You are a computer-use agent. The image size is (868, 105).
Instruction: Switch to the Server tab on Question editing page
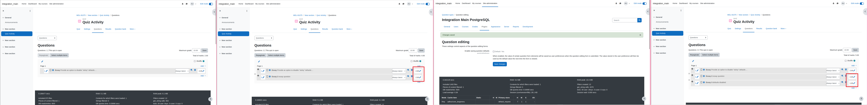pyautogui.click(x=506, y=27)
